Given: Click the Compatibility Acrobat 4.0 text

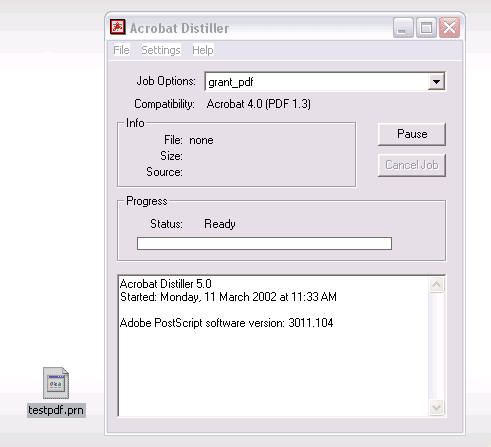Looking at the screenshot, I should click(x=258, y=104).
